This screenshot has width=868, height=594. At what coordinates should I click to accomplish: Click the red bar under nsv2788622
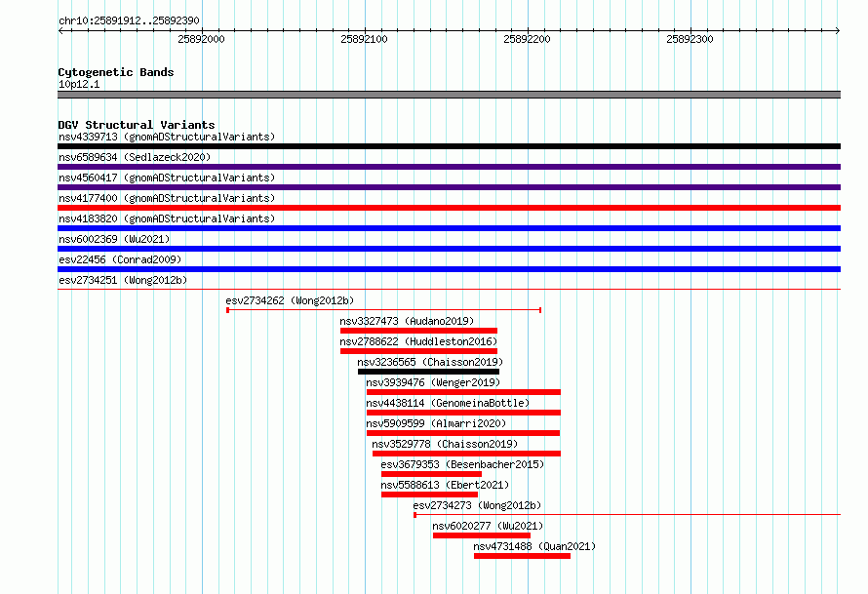[x=418, y=351]
